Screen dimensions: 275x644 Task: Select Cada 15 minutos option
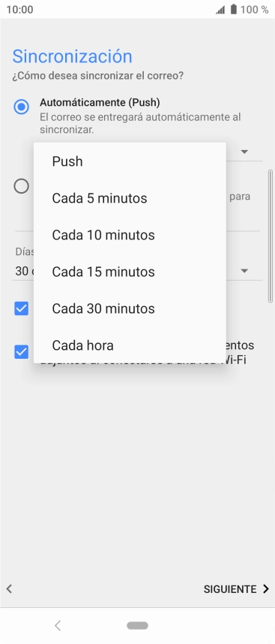pyautogui.click(x=130, y=272)
